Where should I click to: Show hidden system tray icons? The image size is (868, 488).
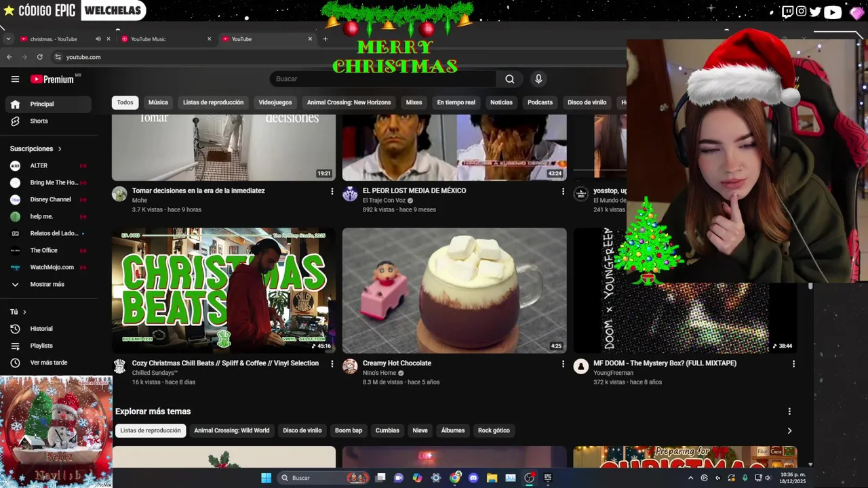click(x=690, y=478)
